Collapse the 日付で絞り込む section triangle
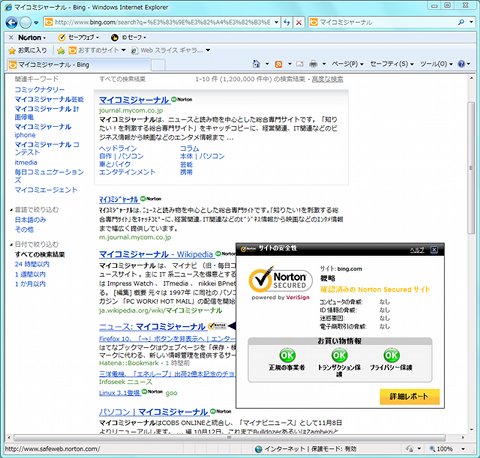Image resolution: width=480 pixels, height=458 pixels. click(x=11, y=244)
